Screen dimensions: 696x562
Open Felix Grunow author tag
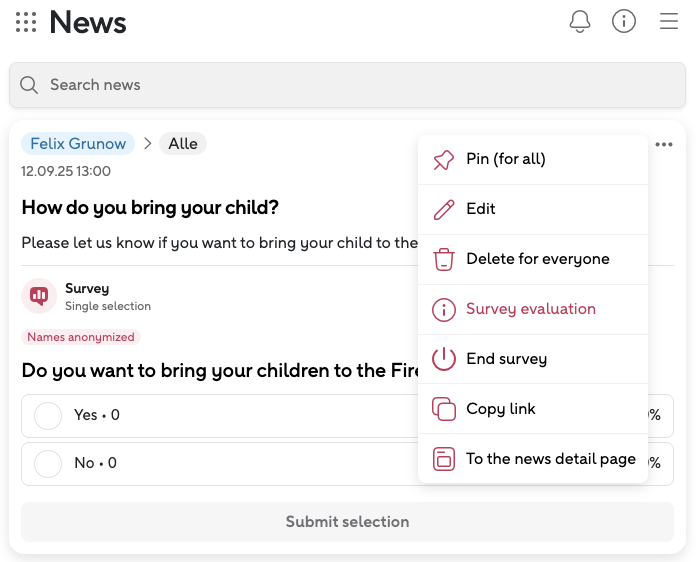point(78,144)
